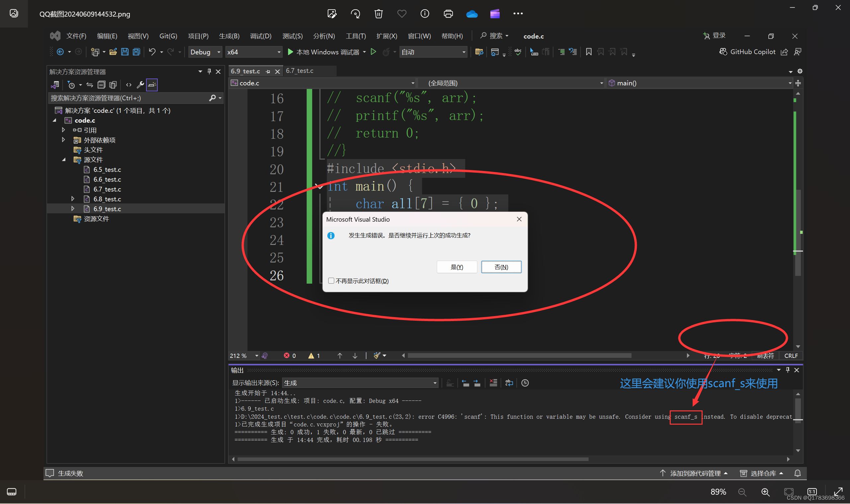The height and width of the screenshot is (504, 850).
Task: Click the Save icon in Visual Studio toolbar
Action: tap(125, 52)
